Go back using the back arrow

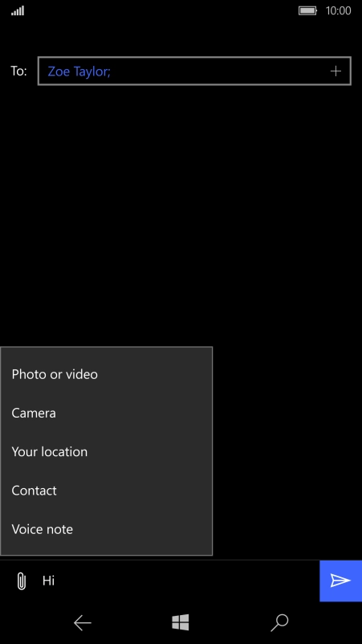[x=82, y=623]
